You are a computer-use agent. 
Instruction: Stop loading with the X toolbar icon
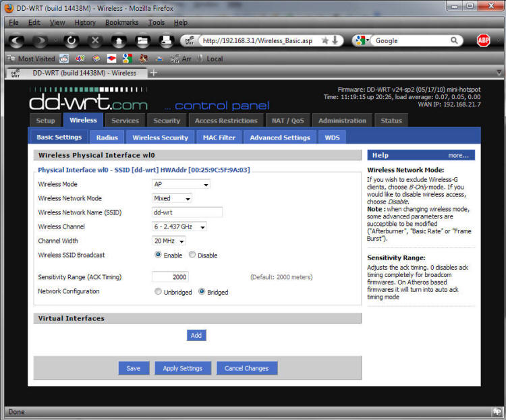95,40
